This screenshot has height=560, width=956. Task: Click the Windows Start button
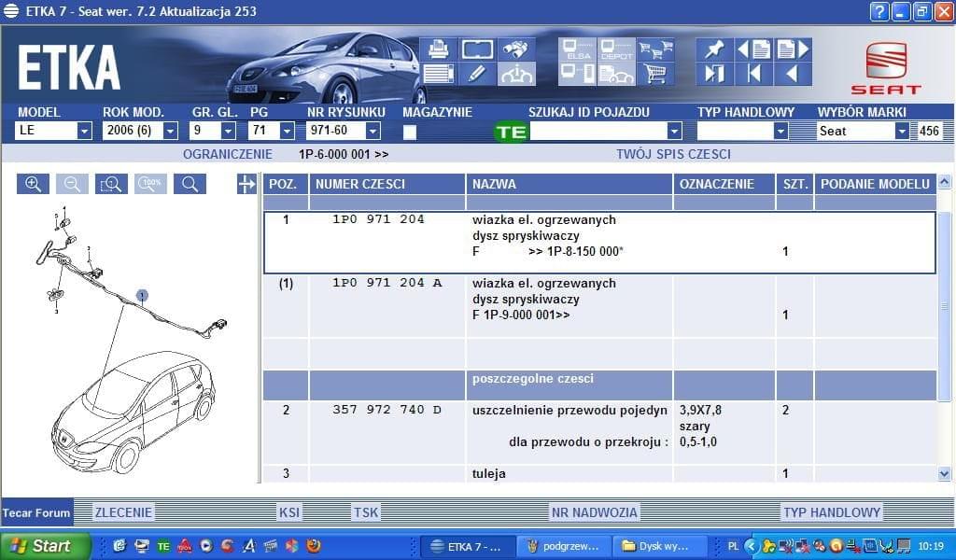click(x=46, y=546)
